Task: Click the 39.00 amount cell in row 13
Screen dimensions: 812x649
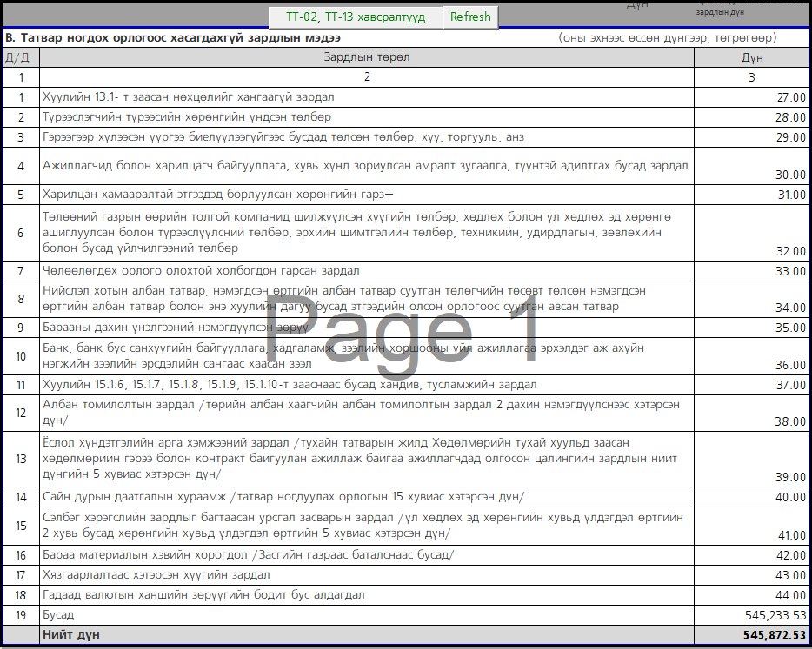Action: [751, 459]
